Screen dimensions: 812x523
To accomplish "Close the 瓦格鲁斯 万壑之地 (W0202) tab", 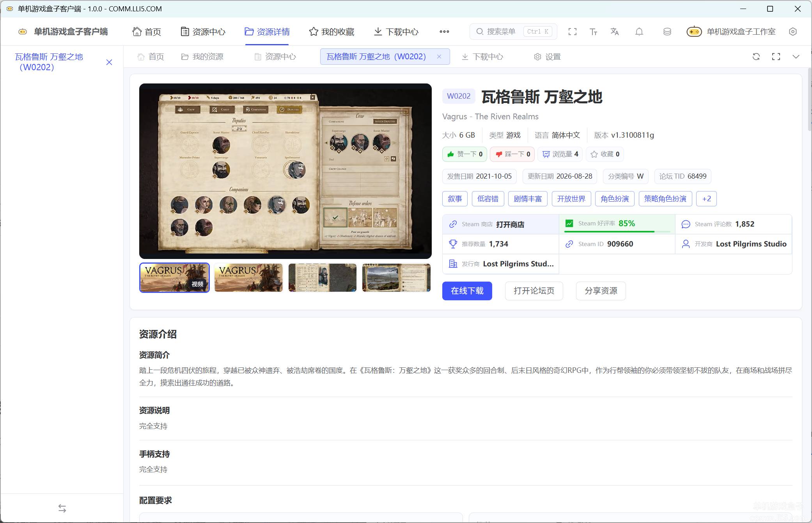I will tap(439, 57).
